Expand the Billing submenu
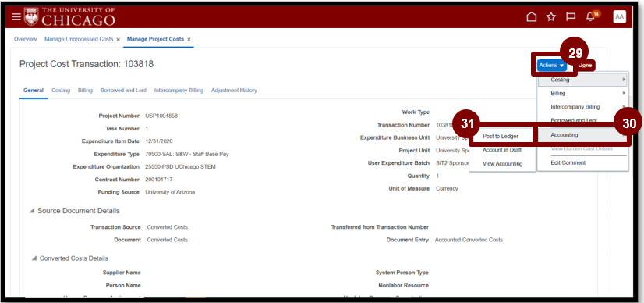 (582, 94)
